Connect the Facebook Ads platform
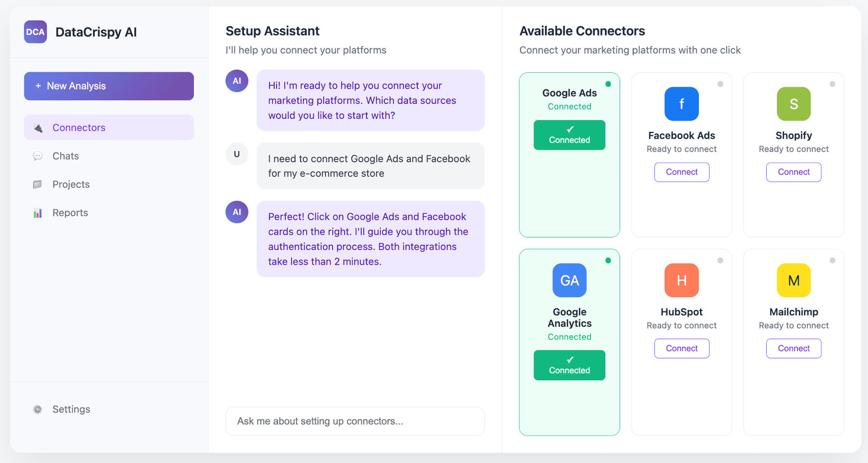The width and height of the screenshot is (868, 463). (x=681, y=172)
